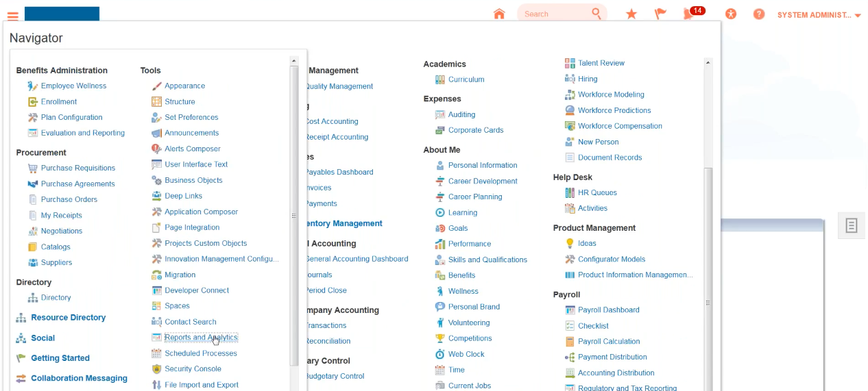
Task: Open the Social menu item
Action: 43,338
